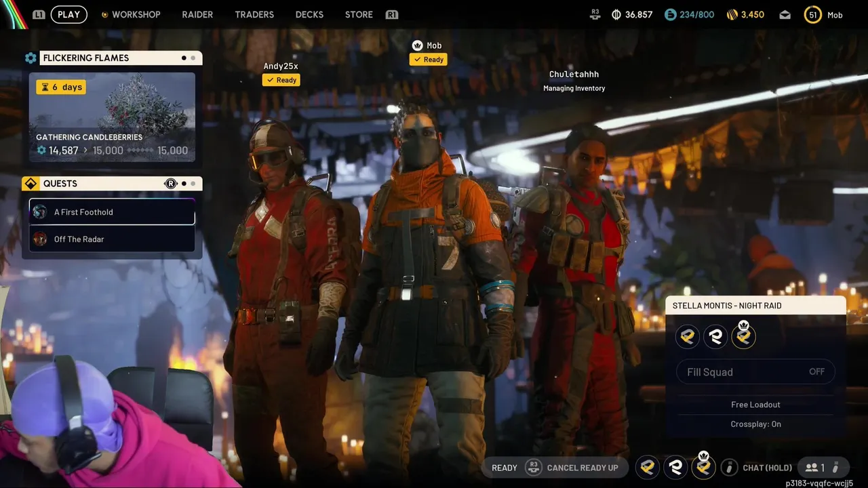Click the chevron arrow after 14,587
Screen dimensions: 868x488
[86, 150]
